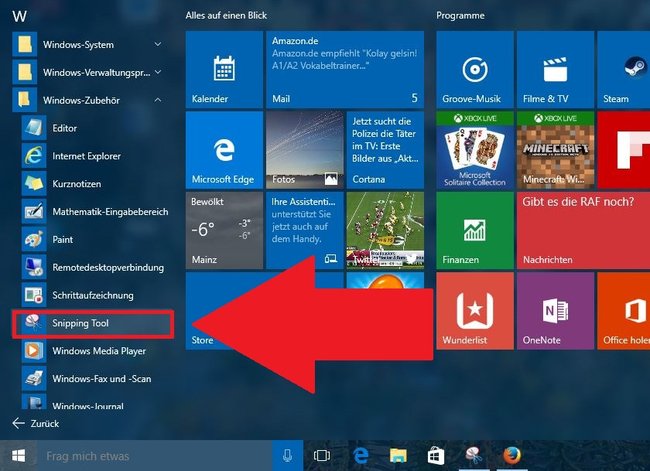Open Schrittaufzeichnung recorder
This screenshot has width=650, height=471.
click(x=95, y=295)
